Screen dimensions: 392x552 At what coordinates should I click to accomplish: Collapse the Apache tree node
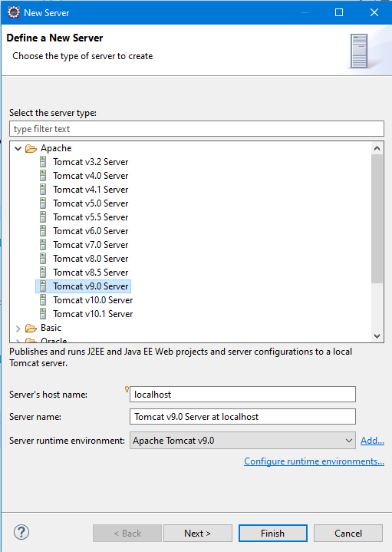pos(18,149)
